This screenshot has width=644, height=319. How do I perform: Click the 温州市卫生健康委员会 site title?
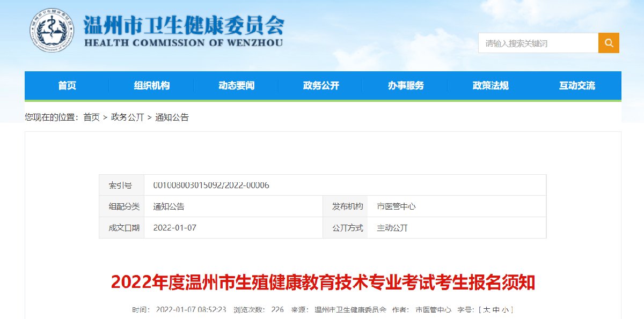pyautogui.click(x=184, y=25)
